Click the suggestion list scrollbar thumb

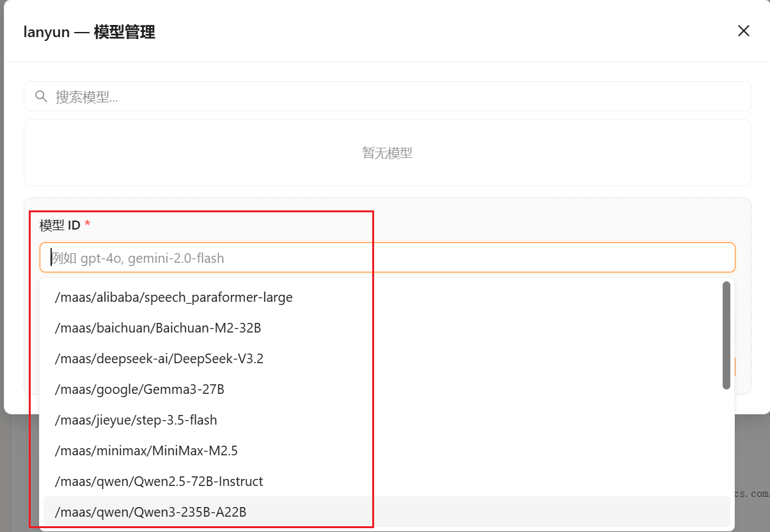(727, 335)
